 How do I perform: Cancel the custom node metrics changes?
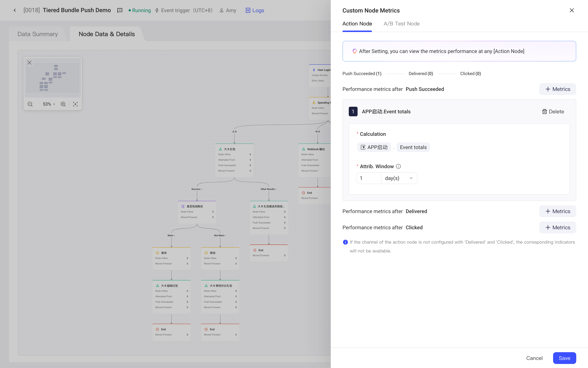pos(534,358)
